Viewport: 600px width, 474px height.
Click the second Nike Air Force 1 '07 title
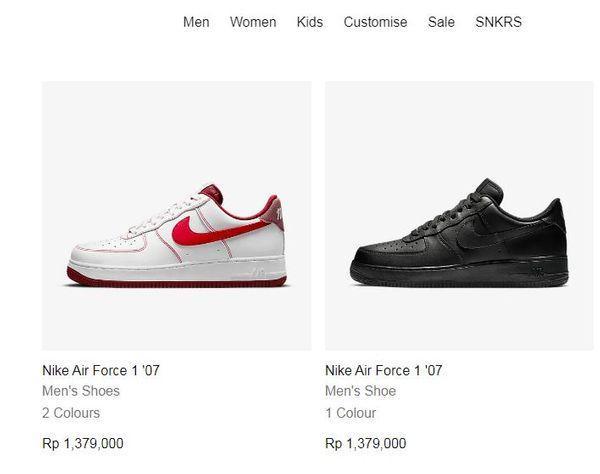pyautogui.click(x=384, y=370)
